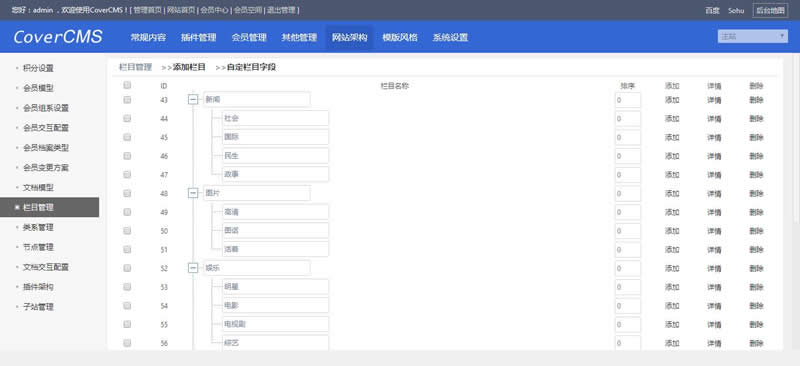Click the 栏目管理 breadcrumb title
The width and height of the screenshot is (800, 366).
(136, 67)
